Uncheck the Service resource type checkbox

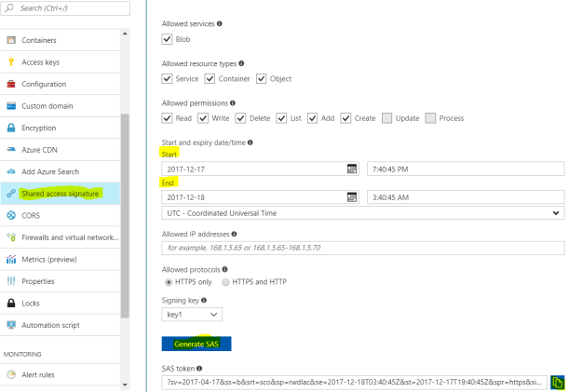click(x=167, y=79)
